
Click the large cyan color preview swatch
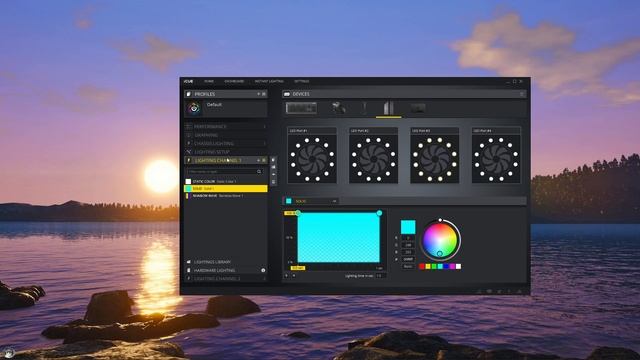[408, 227]
